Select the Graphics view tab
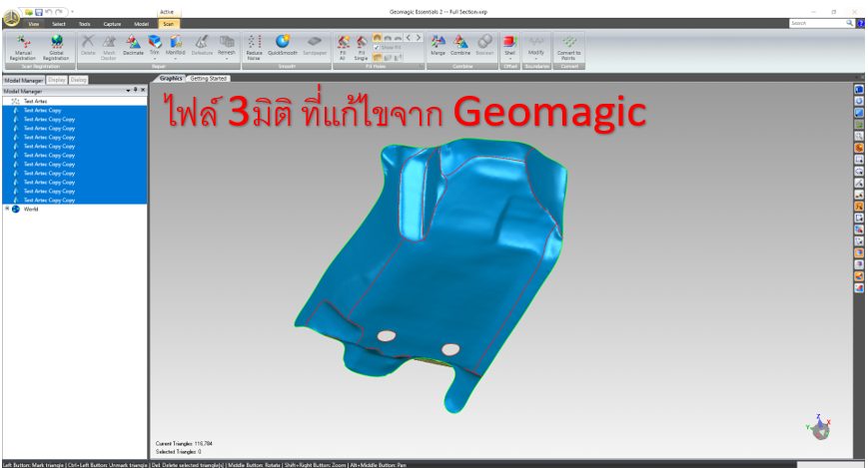868x468 pixels. (171, 79)
